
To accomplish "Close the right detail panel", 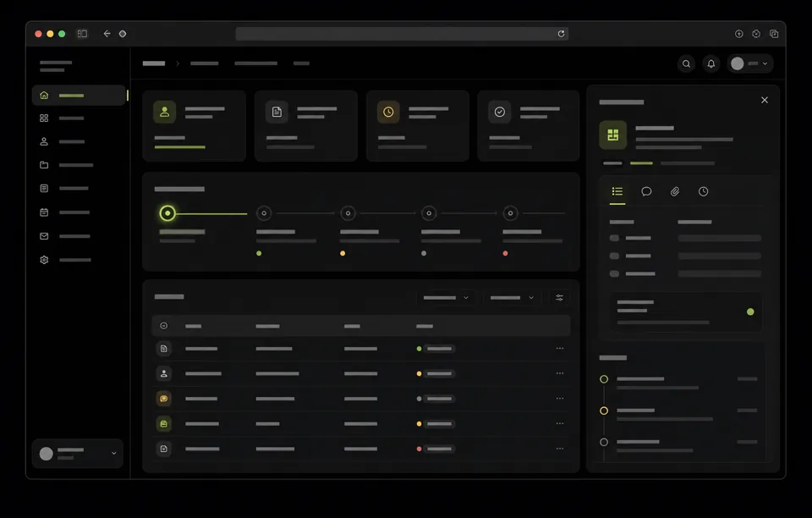I will (x=765, y=100).
